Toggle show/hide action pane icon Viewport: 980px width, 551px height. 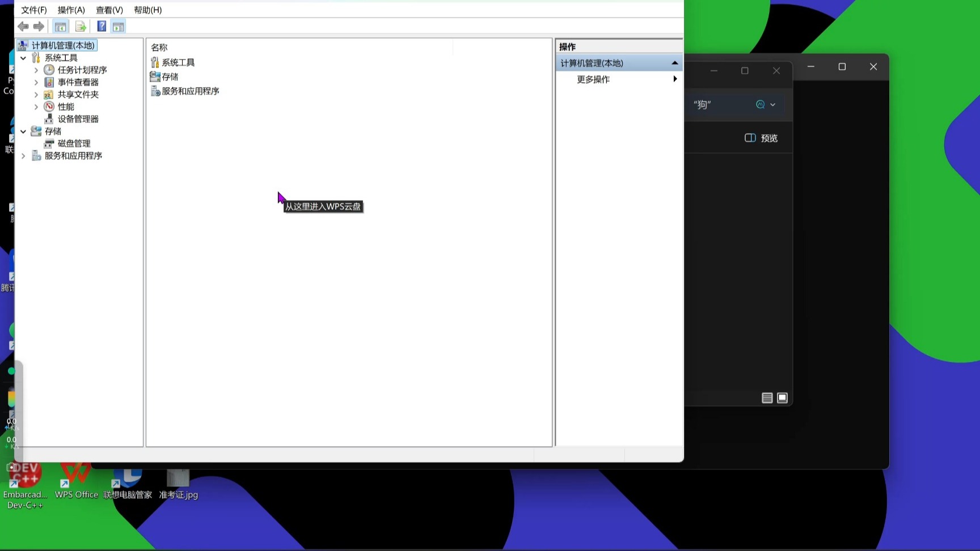pyautogui.click(x=118, y=27)
